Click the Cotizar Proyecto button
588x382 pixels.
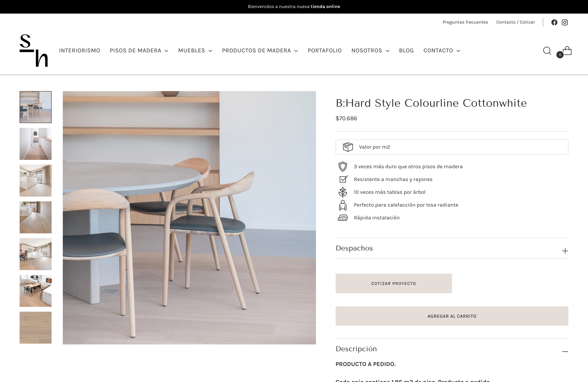[394, 284]
